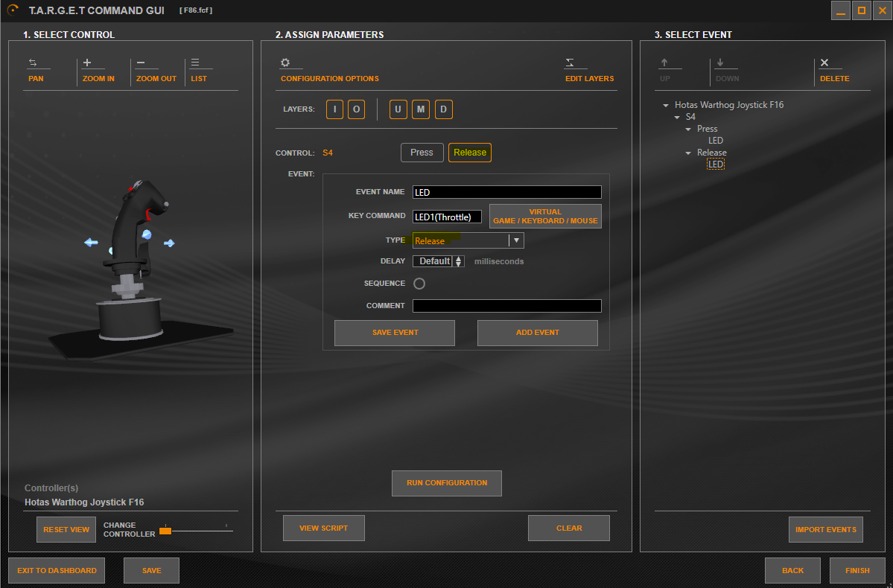Collapse the Hotas Warthog Joystick F16 tree node
Screen dimensions: 893x588
[x=665, y=106]
